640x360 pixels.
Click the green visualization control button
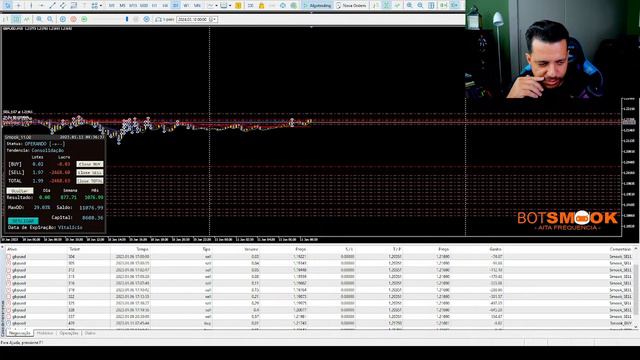84,19
